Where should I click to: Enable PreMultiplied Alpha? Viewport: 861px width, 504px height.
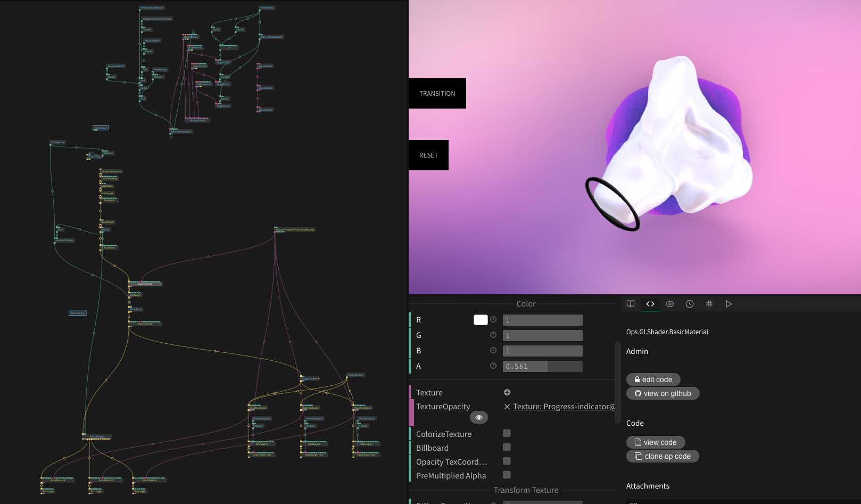coord(506,475)
